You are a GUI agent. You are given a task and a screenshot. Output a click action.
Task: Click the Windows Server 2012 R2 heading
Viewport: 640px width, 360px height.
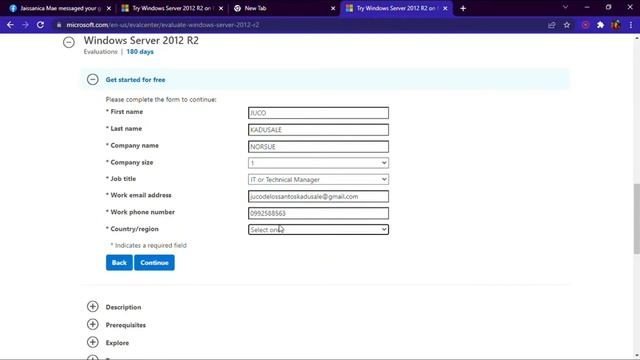[141, 40]
